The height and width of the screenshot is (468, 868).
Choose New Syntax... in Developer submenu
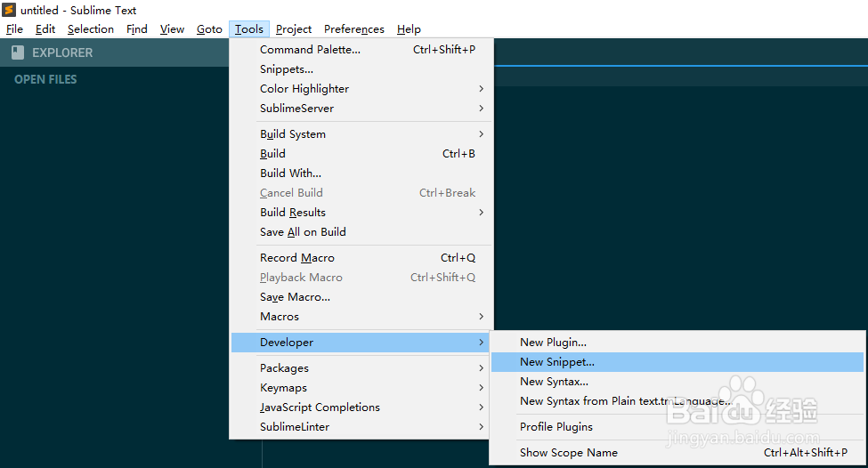tap(677, 382)
